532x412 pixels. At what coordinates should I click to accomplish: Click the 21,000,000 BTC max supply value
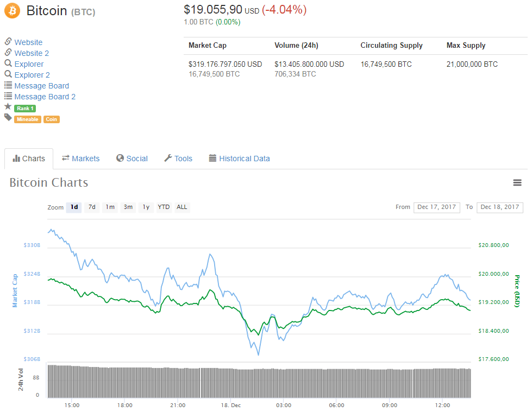click(472, 64)
